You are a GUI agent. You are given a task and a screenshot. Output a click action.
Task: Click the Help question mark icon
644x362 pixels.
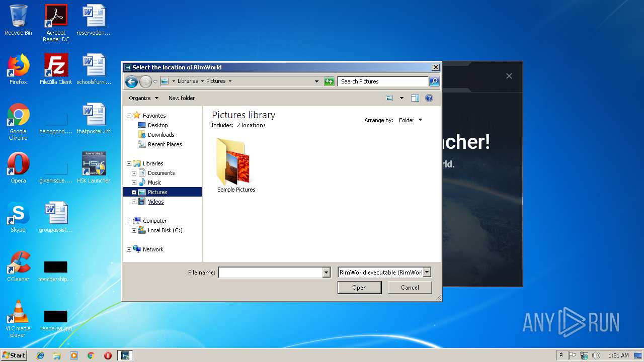[429, 98]
